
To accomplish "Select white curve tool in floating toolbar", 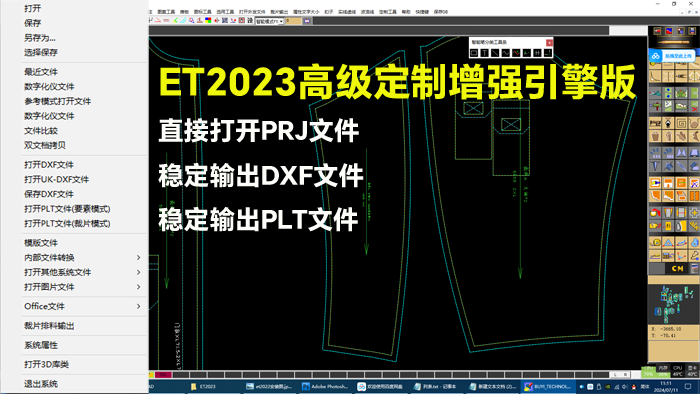I will (x=505, y=53).
